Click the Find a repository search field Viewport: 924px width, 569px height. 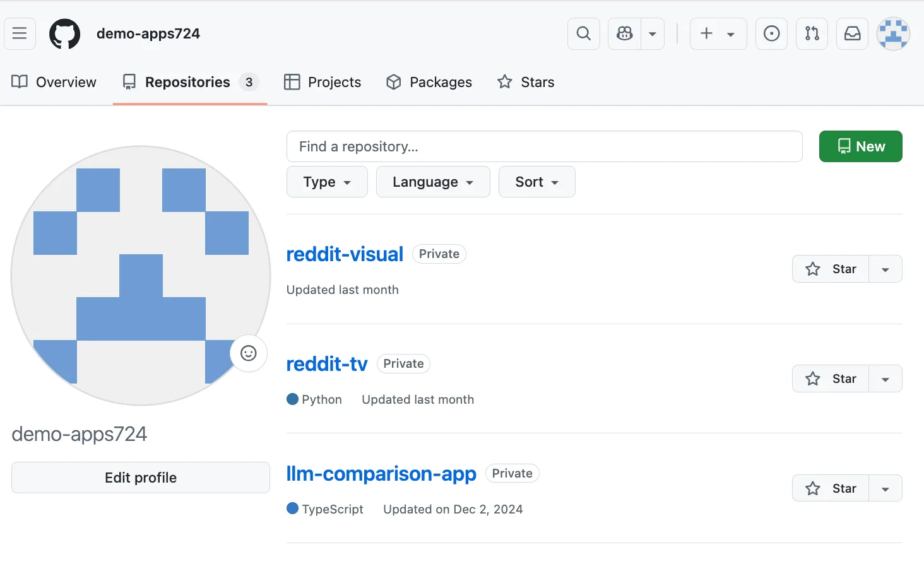tap(544, 146)
